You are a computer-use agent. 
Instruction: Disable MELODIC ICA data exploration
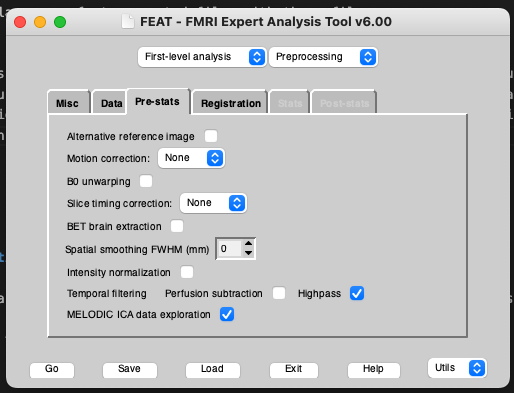(227, 314)
